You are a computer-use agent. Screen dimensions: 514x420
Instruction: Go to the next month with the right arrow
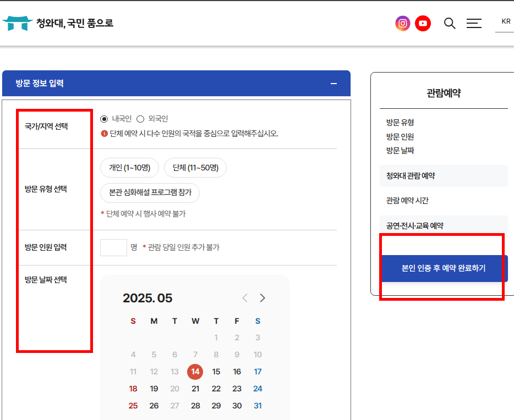pyautogui.click(x=263, y=297)
